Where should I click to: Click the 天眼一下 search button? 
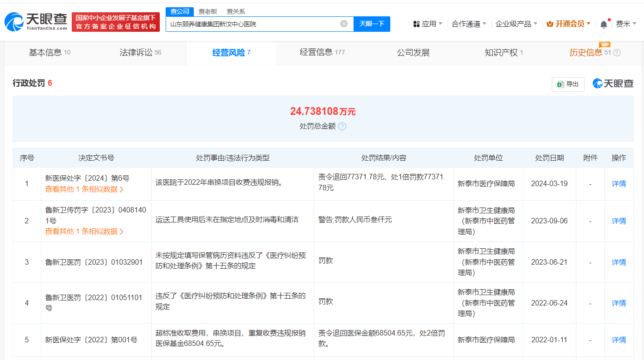click(x=372, y=24)
